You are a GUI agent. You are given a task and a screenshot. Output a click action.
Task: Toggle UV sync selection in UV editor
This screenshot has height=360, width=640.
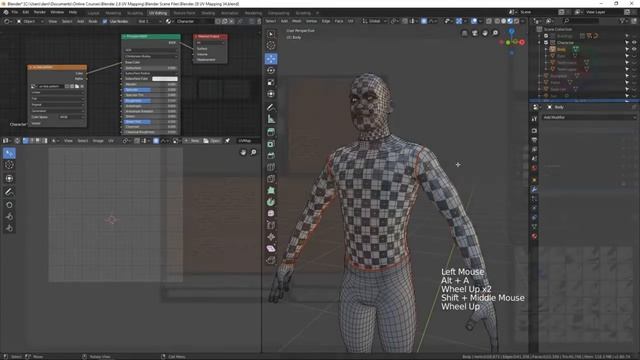pyautogui.click(x=17, y=140)
